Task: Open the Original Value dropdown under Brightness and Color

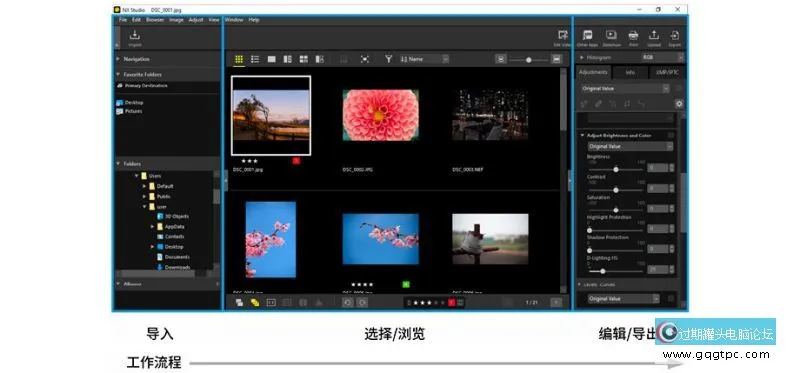Action: tap(630, 146)
